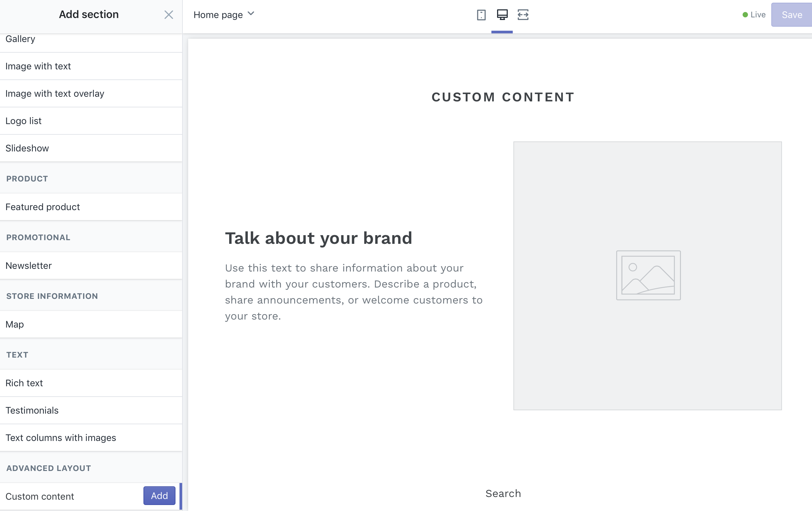Click the Search link in preview
The width and height of the screenshot is (812, 511).
[x=503, y=493]
